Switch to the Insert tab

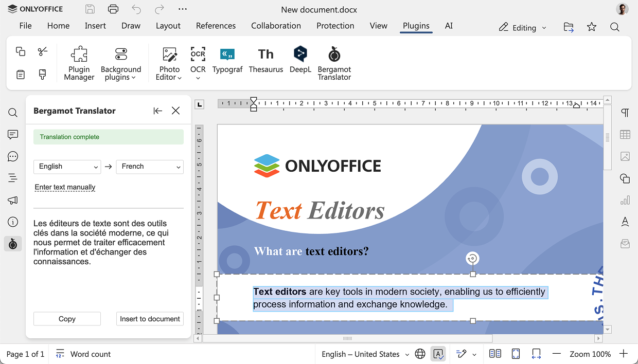point(95,26)
